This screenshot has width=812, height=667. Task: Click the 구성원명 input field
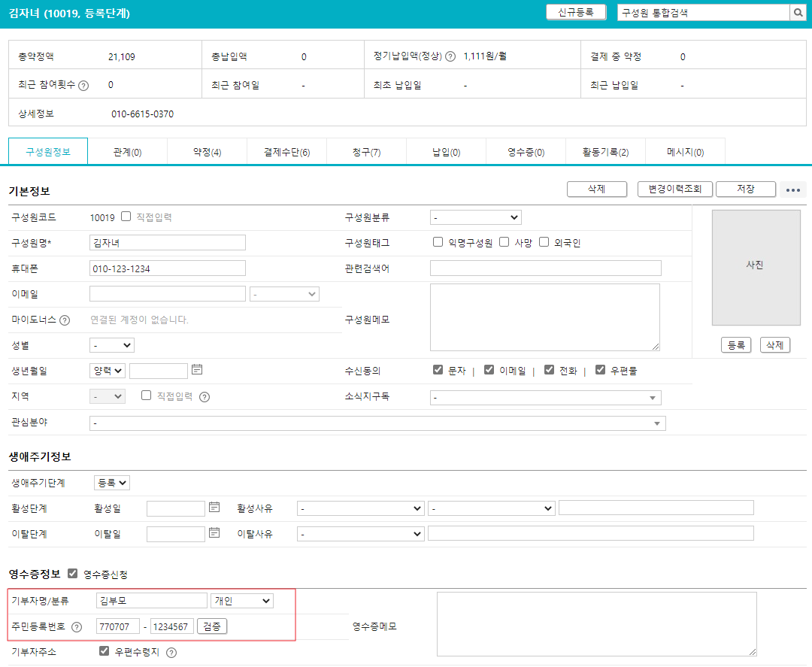(167, 243)
